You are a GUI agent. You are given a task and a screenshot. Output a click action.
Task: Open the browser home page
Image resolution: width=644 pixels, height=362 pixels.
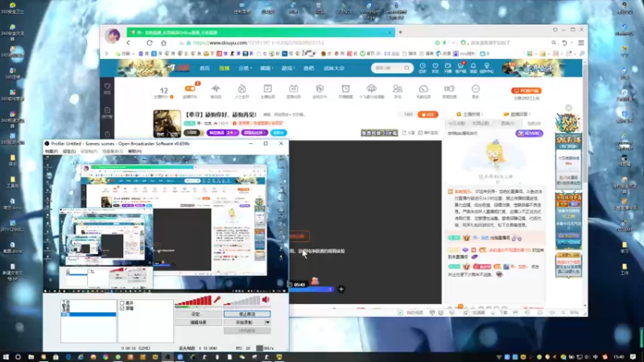coord(163,43)
